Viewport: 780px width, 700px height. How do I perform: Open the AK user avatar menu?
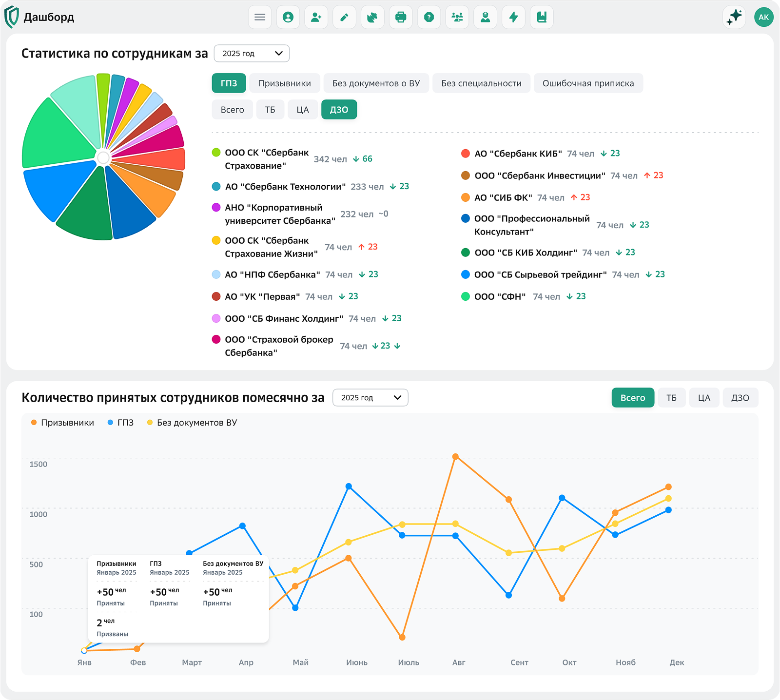pyautogui.click(x=763, y=17)
